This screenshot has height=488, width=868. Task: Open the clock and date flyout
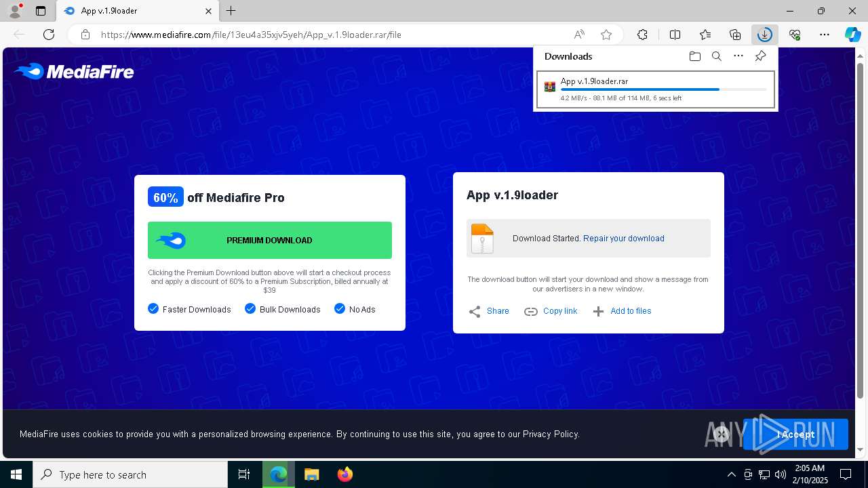point(810,474)
